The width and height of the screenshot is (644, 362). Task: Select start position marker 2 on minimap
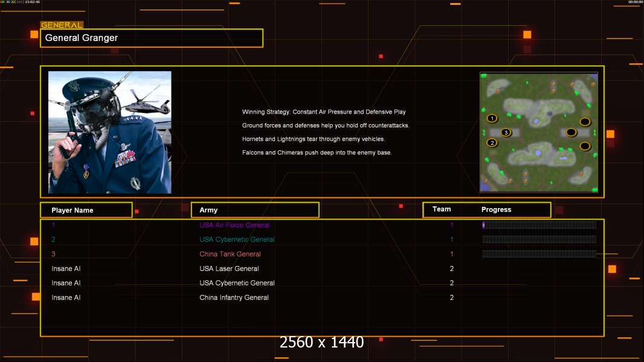pos(492,142)
